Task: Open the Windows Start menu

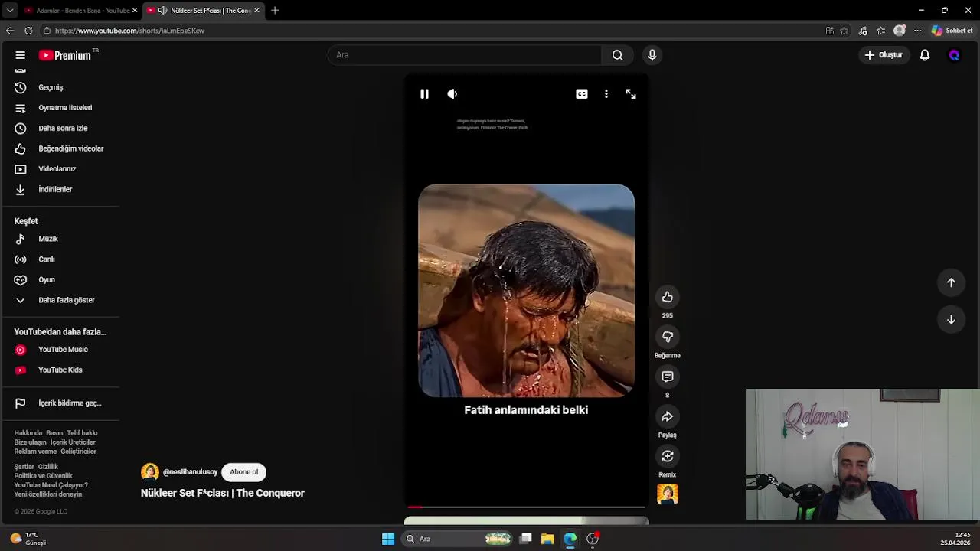Action: tap(388, 539)
